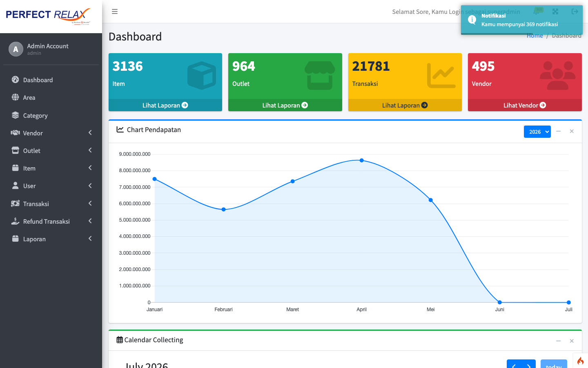
Task: Click the 'Kamu mempunyai 369 notifikasi' message
Action: [519, 24]
